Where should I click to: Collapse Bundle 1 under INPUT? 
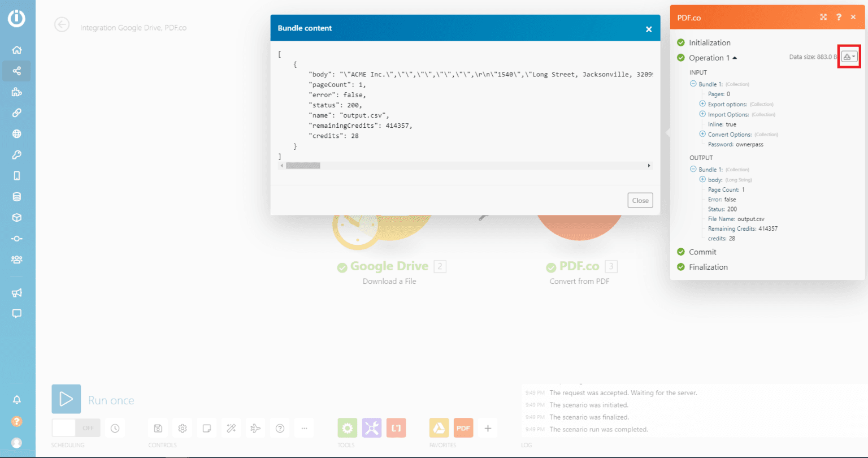pos(693,84)
